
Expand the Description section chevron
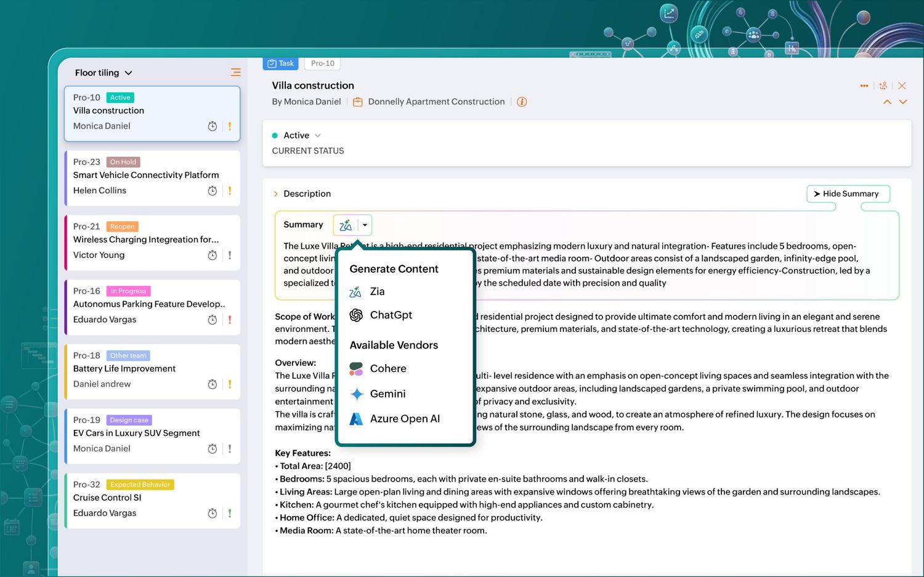point(276,194)
